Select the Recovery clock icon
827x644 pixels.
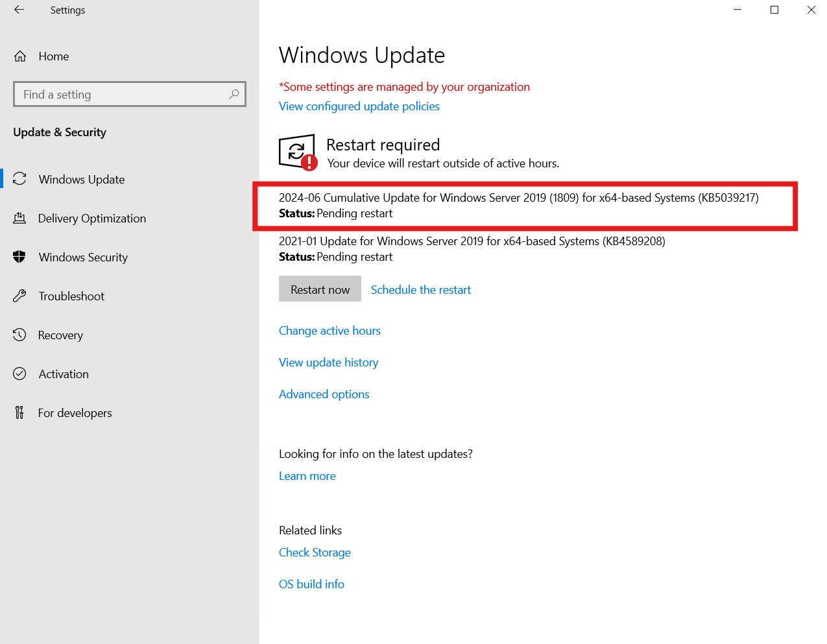(19, 335)
